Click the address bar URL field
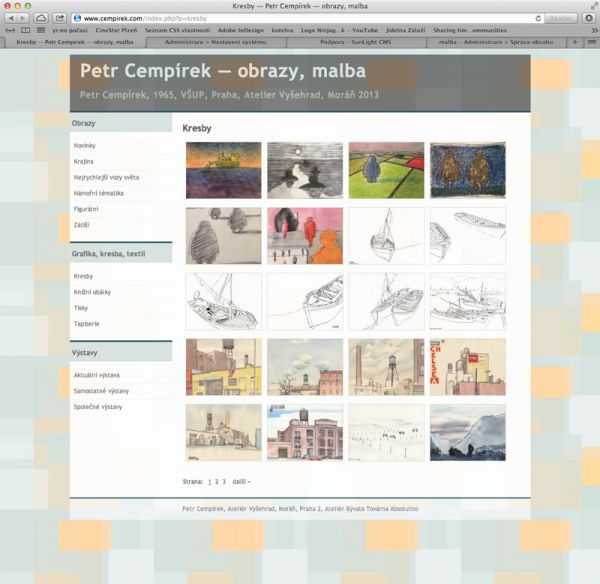Screen dimensions: 600x584 (x=306, y=18)
